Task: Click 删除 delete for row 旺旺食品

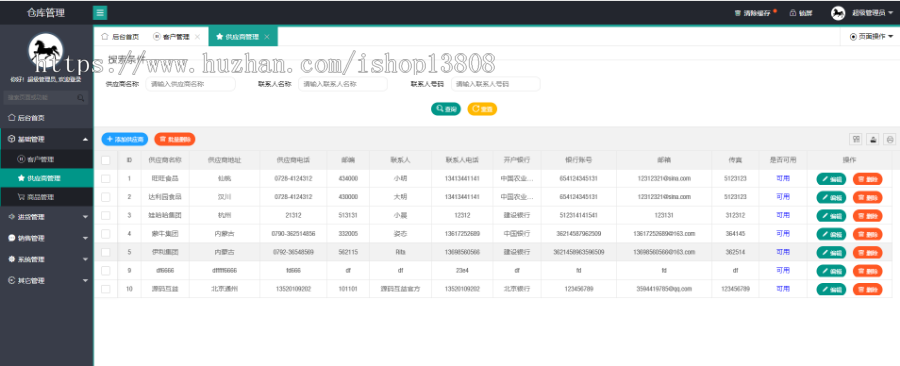Action: [x=867, y=179]
